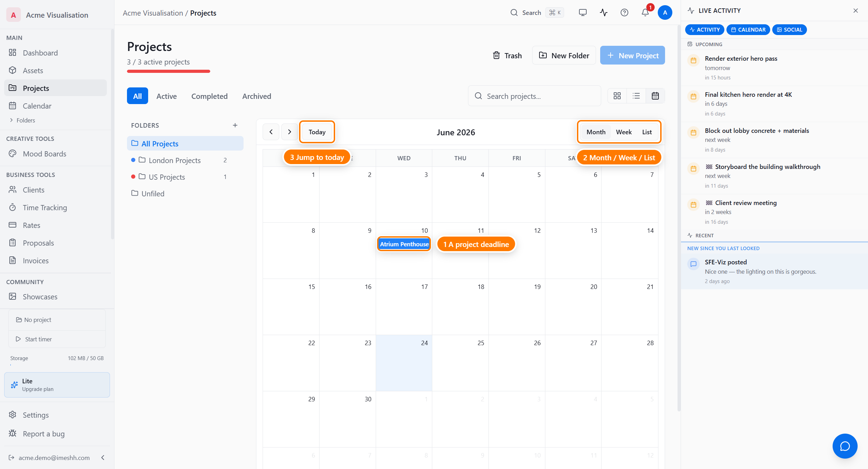
Task: Open the help question-mark icon
Action: coord(624,13)
